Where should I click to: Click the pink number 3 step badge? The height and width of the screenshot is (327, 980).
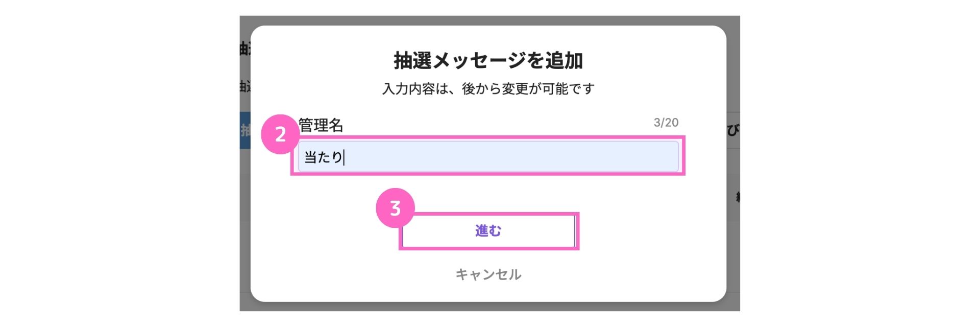[x=395, y=208]
